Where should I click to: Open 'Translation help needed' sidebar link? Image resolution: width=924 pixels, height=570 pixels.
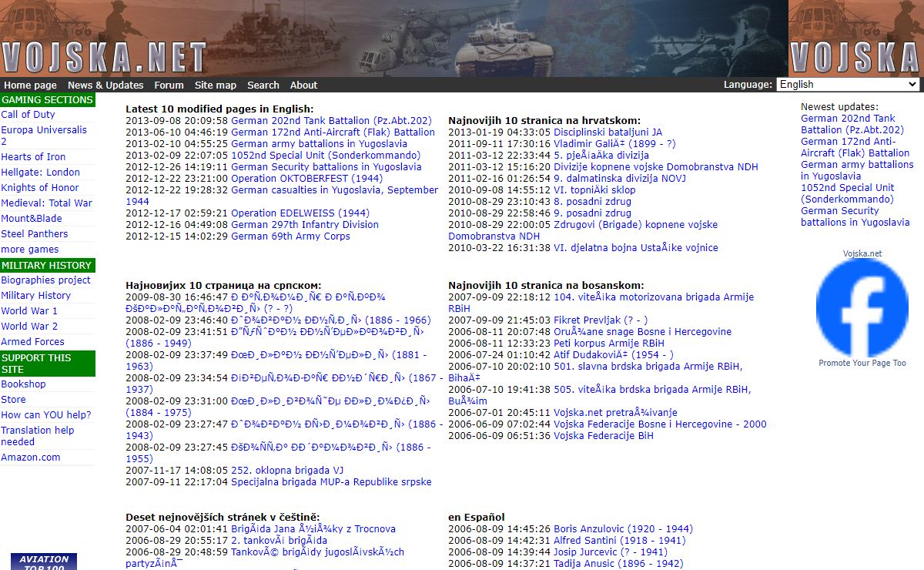point(38,436)
